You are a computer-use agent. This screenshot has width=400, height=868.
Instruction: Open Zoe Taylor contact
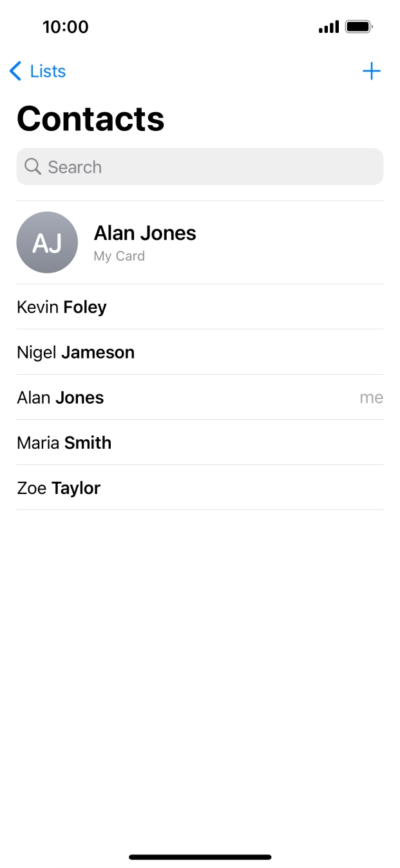(x=59, y=488)
